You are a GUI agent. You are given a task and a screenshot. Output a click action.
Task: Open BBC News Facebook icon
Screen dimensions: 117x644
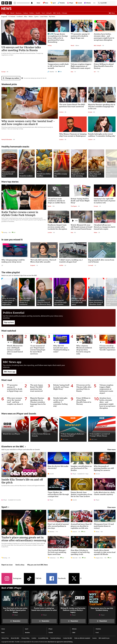[52, 578]
